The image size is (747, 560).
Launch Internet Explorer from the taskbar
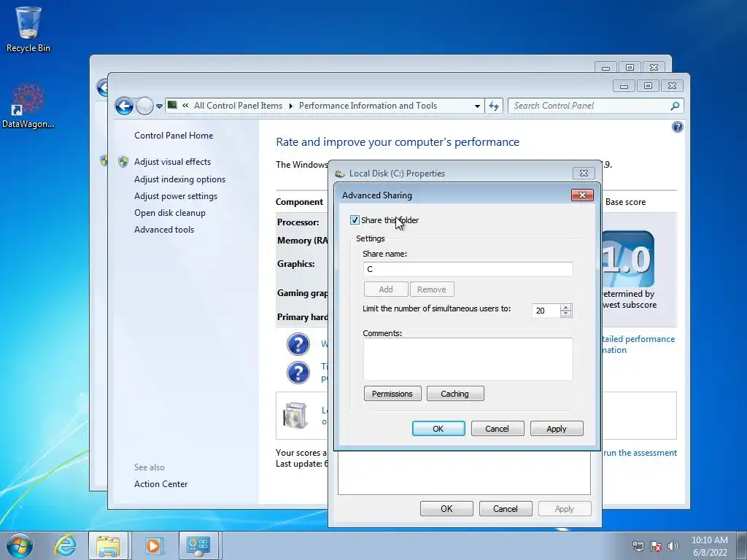65,545
